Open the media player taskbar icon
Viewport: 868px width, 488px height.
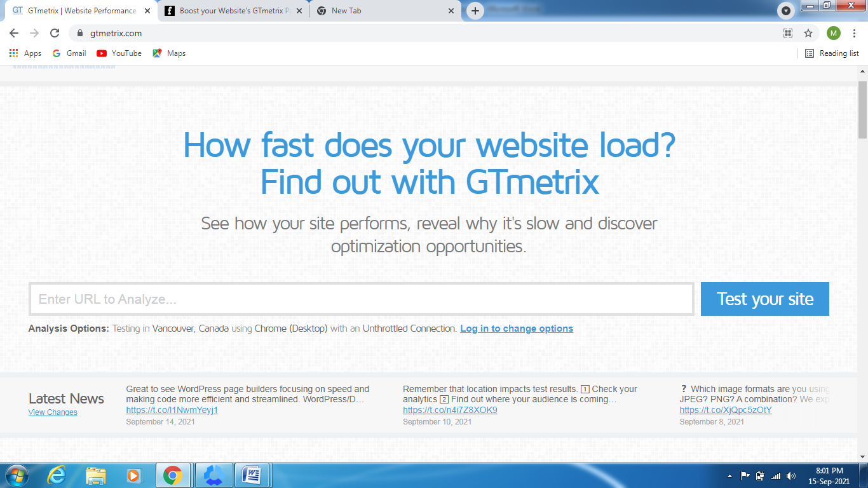click(134, 475)
